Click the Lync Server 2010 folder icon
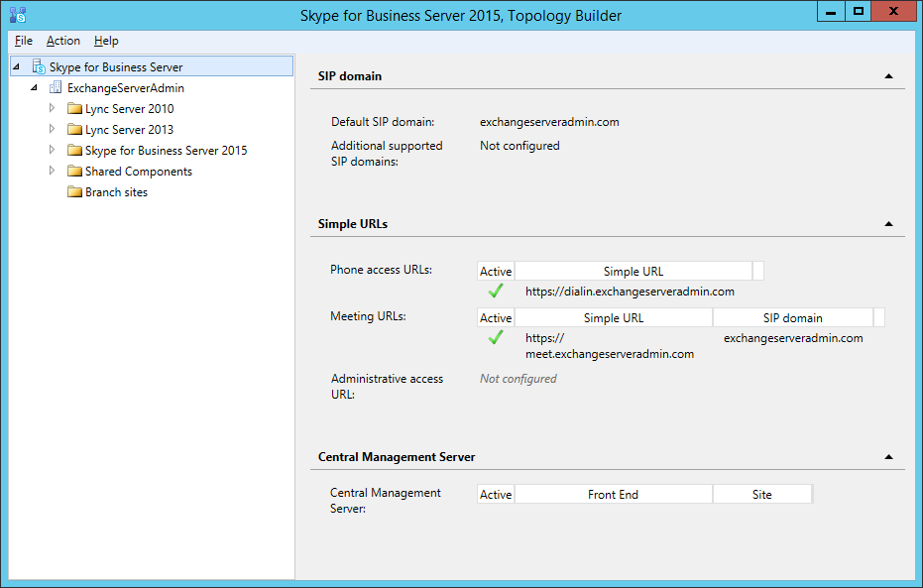Viewport: 923px width, 588px height. [74, 108]
